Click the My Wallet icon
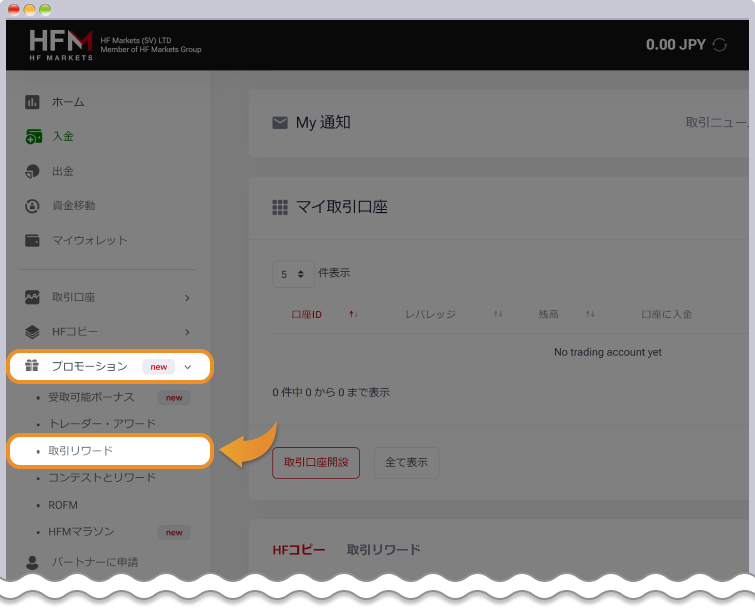The image size is (755, 610). coord(32,240)
